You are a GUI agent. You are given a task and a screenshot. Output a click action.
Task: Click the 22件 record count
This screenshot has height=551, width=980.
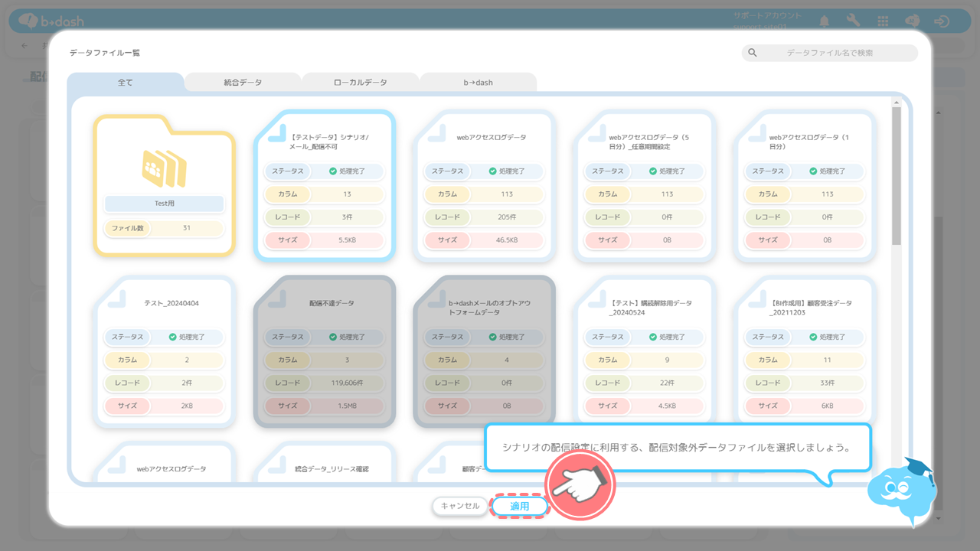[x=667, y=383]
